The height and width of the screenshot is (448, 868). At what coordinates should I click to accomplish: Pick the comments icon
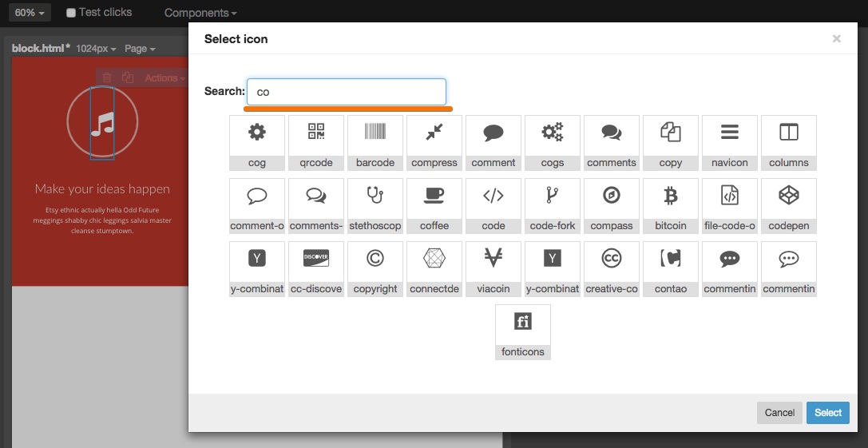(612, 143)
